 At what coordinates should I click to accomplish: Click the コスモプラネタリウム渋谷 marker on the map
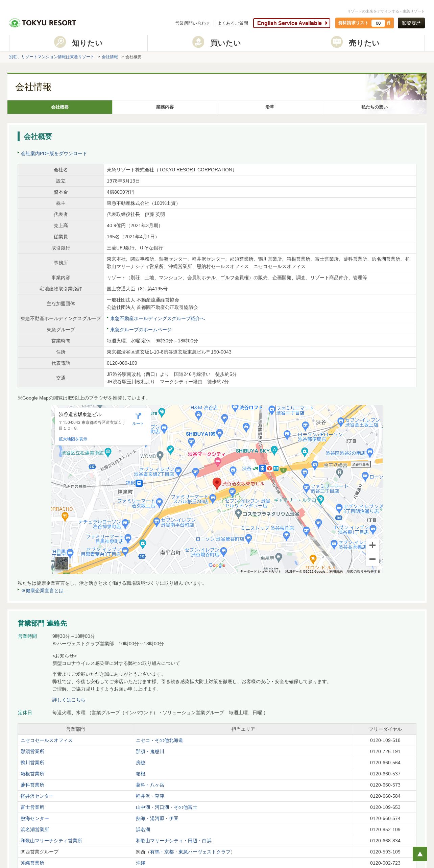coord(238,514)
